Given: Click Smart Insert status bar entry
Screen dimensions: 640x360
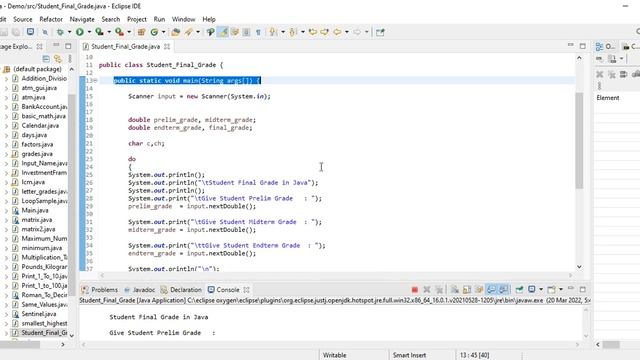Looking at the screenshot, I should point(409,355).
